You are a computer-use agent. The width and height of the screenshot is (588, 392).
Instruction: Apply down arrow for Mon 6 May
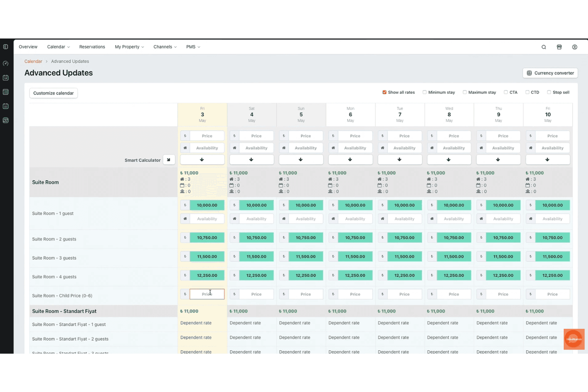tap(350, 160)
